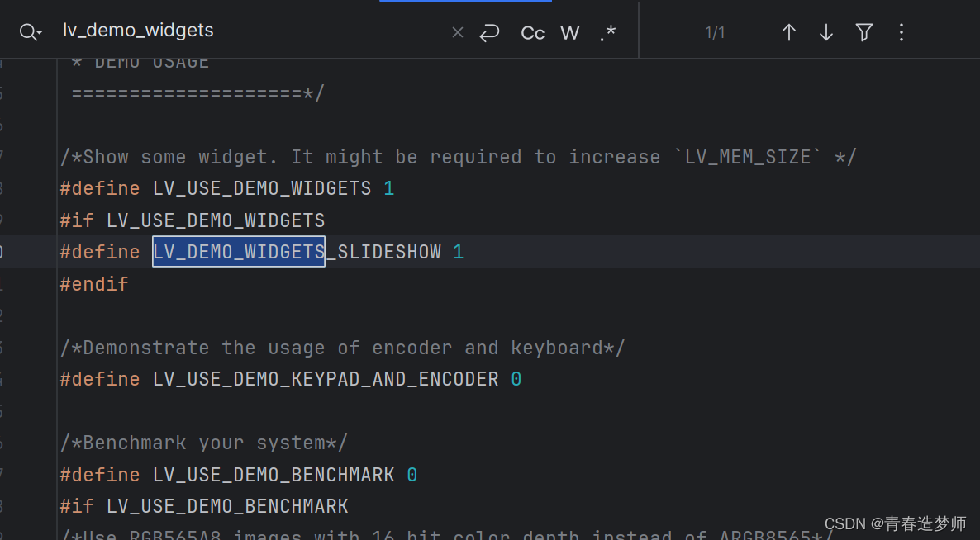
Task: Click the newline insertion icon beside search field
Action: point(489,32)
